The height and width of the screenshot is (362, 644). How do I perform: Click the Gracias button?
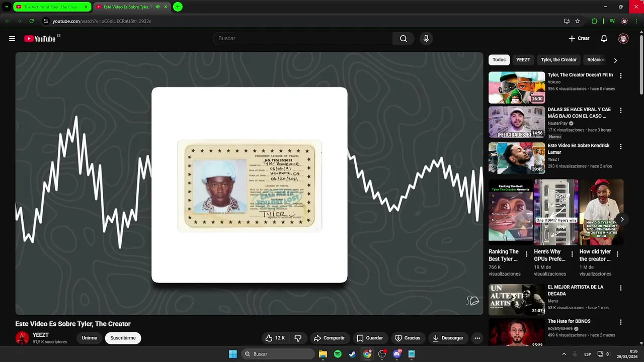408,338
